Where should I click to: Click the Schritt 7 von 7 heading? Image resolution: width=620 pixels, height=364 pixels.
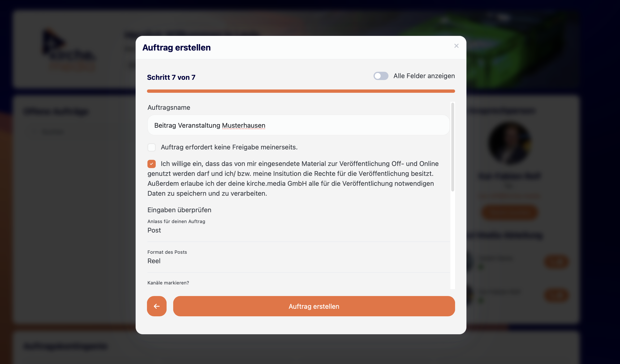(x=171, y=77)
